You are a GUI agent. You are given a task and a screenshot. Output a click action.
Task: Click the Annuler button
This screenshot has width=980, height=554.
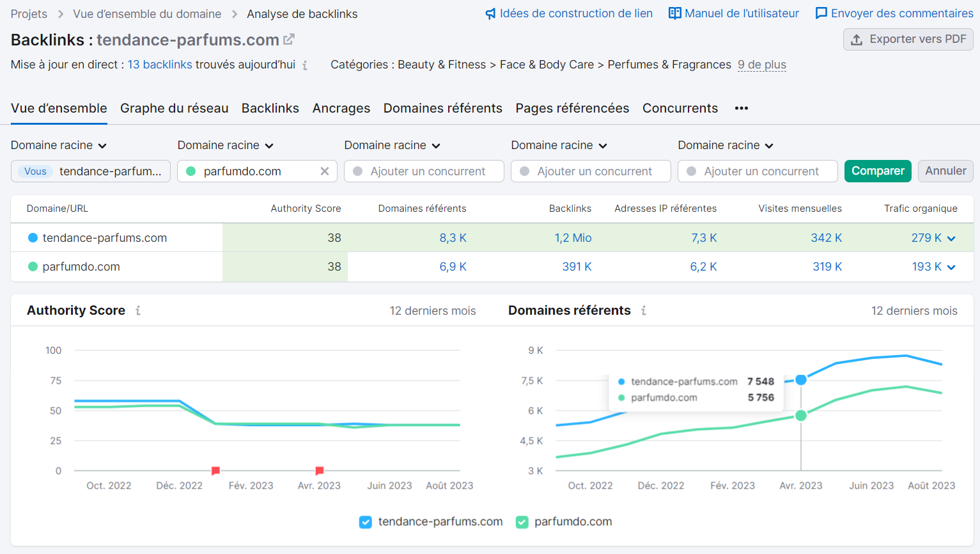(x=945, y=171)
